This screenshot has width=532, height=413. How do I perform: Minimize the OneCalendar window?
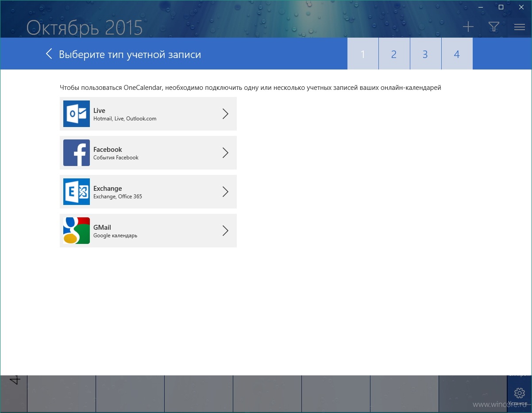point(480,7)
